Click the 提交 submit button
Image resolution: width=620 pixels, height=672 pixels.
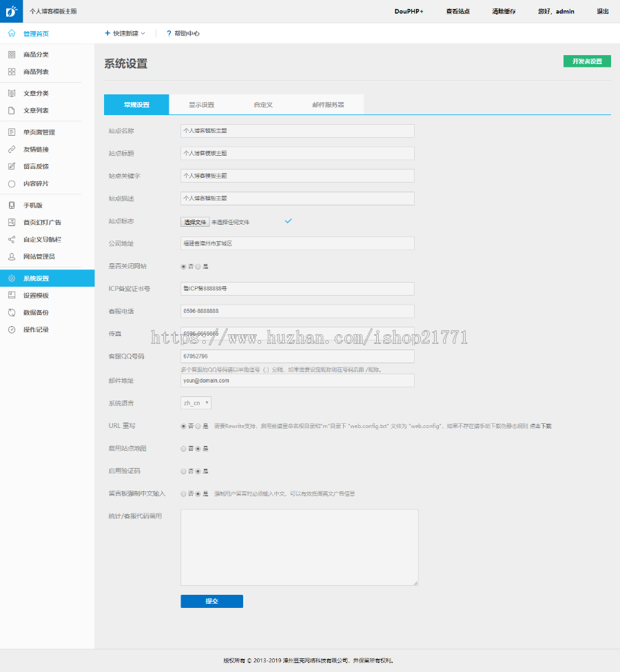pyautogui.click(x=211, y=601)
